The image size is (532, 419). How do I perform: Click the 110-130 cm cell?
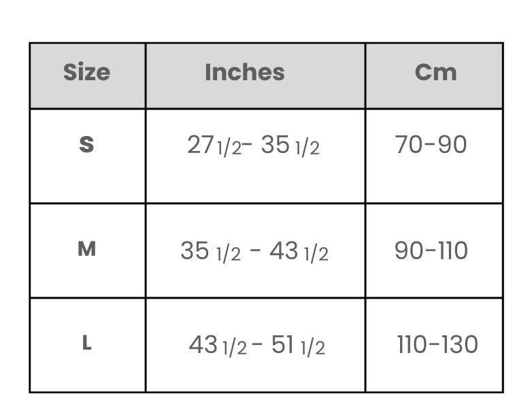point(434,345)
